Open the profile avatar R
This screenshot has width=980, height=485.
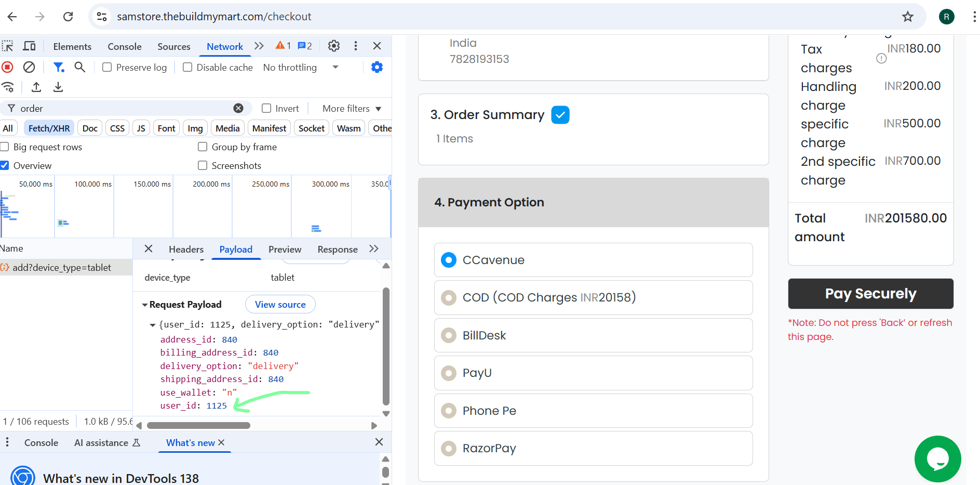946,17
